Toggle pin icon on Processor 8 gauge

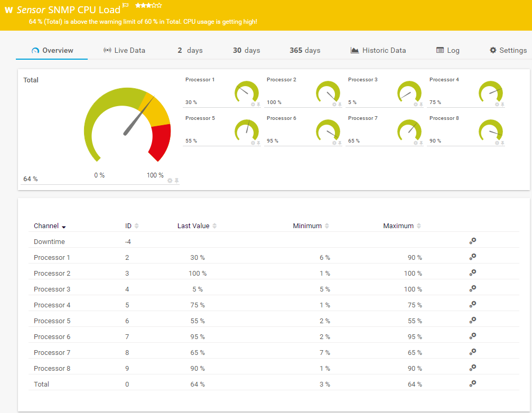(x=502, y=143)
